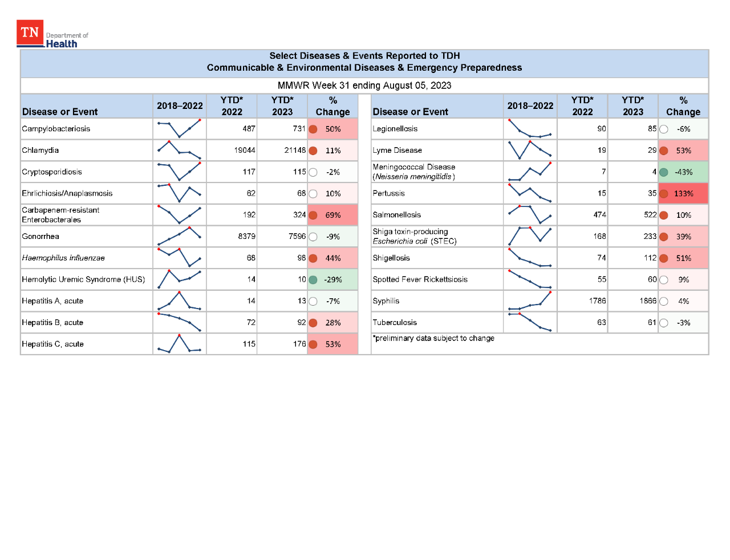Click the 69% change cell for Carbapenem-resistant Enterobacterales
Screen dimensions: 730x560
pyautogui.click(x=333, y=215)
